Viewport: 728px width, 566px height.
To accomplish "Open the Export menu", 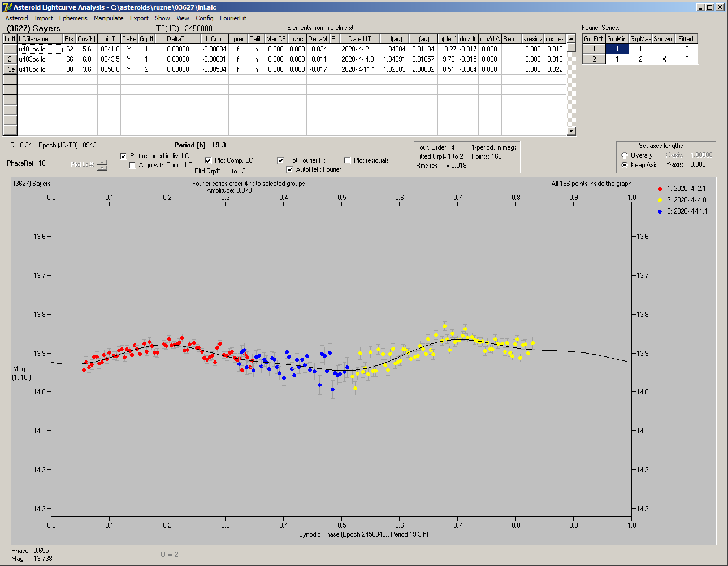I will tap(139, 18).
